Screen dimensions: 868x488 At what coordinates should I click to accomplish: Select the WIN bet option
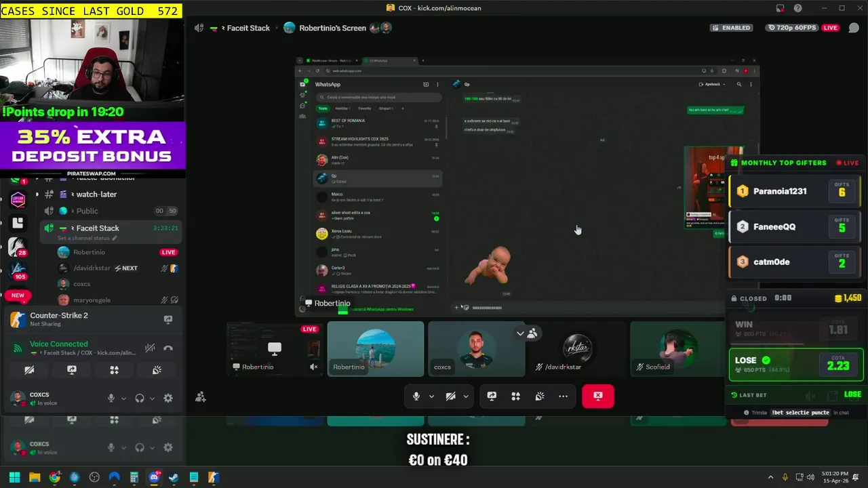[x=797, y=329]
